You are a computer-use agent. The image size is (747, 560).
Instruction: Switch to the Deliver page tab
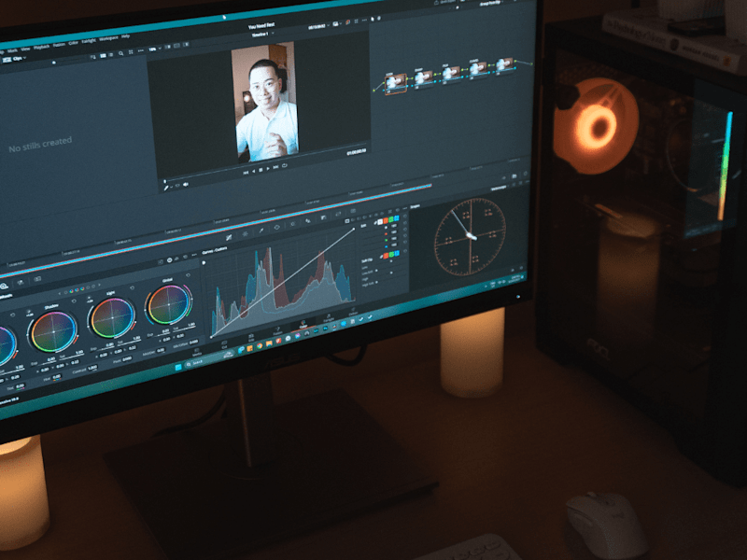353,312
